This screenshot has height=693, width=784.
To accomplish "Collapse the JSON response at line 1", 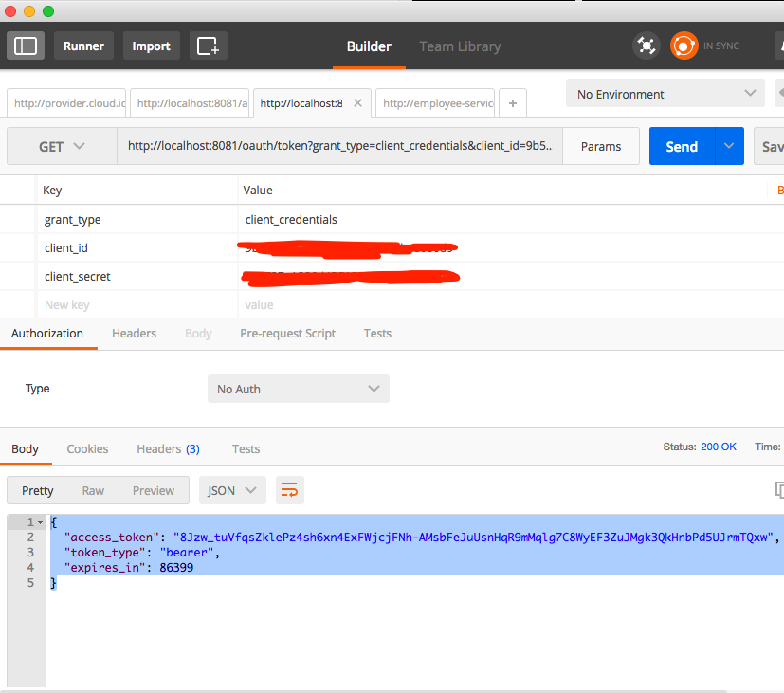I will tap(40, 522).
